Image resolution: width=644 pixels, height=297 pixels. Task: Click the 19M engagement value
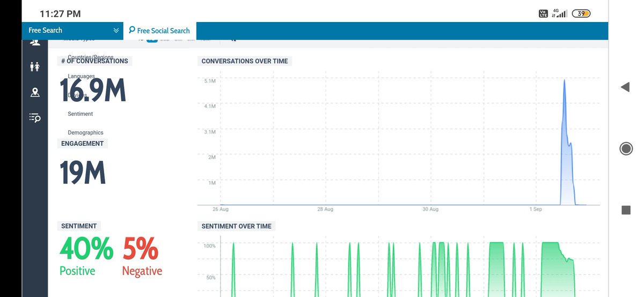83,173
